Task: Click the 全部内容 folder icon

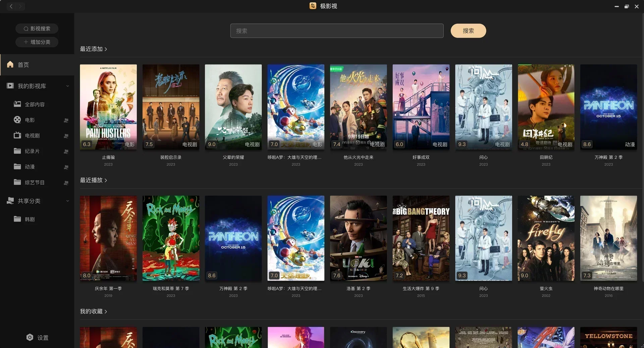Action: point(17,104)
